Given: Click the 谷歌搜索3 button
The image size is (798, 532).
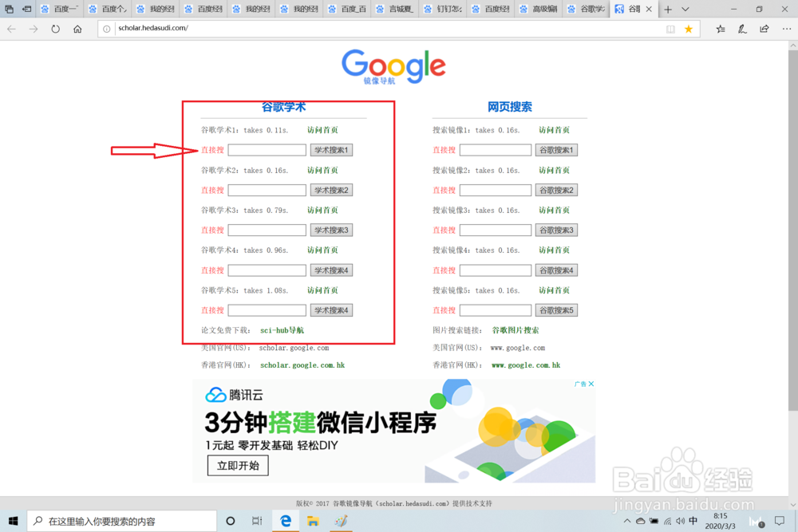Looking at the screenshot, I should [556, 231].
